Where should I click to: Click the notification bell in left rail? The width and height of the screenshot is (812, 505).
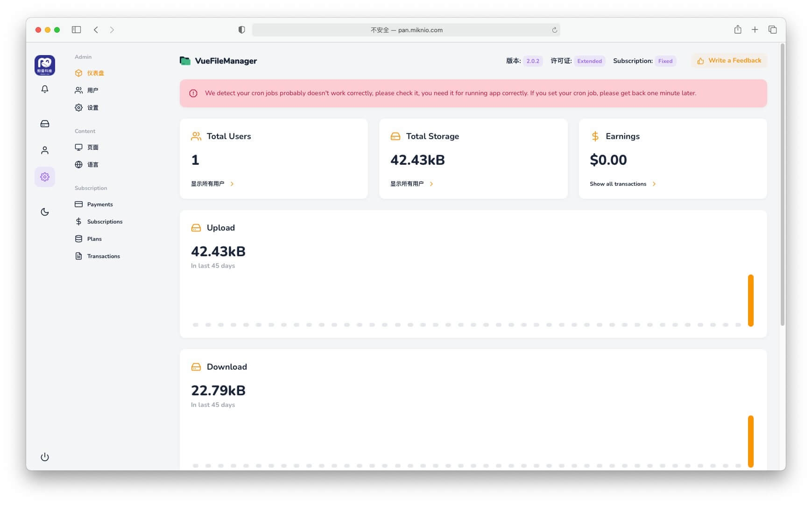point(44,89)
